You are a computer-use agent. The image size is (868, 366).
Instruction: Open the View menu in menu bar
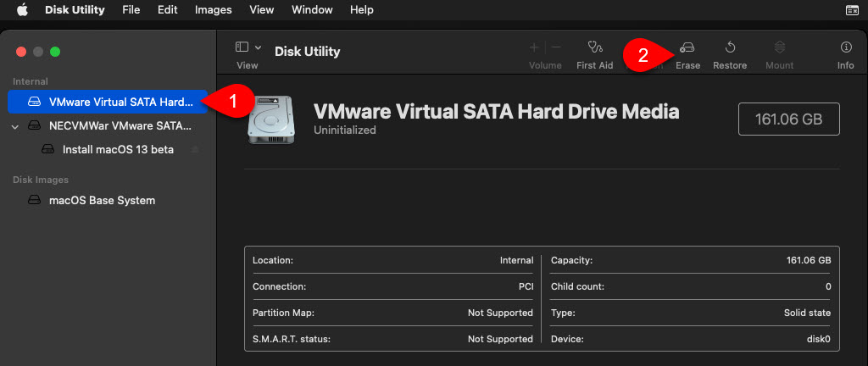point(261,10)
